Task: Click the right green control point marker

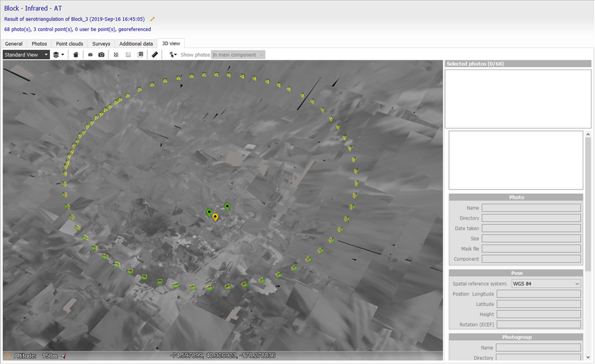Action: click(227, 207)
